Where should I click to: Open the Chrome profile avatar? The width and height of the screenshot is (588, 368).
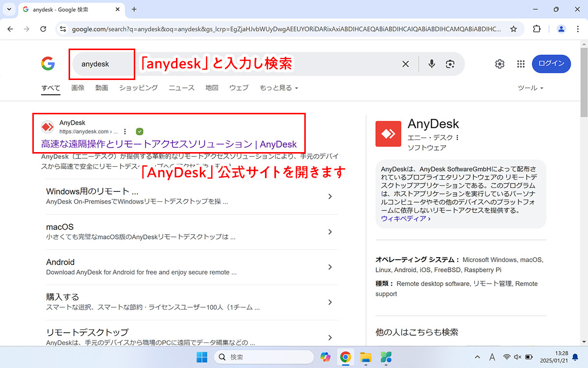[562, 29]
